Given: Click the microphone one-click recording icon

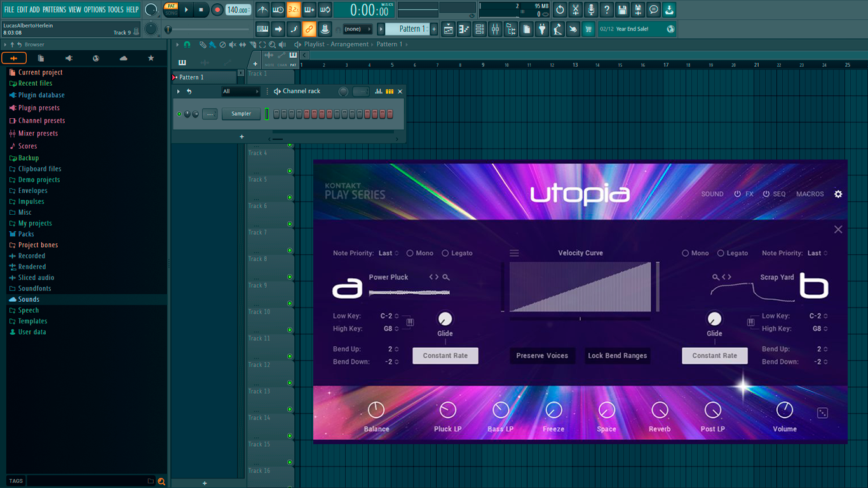Looking at the screenshot, I should coord(591,10).
